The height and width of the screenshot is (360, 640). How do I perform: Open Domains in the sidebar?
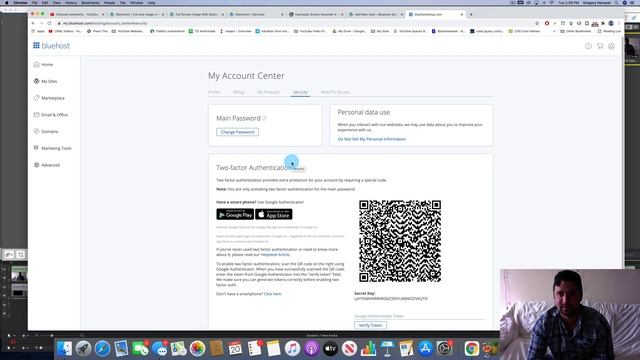(x=46, y=131)
